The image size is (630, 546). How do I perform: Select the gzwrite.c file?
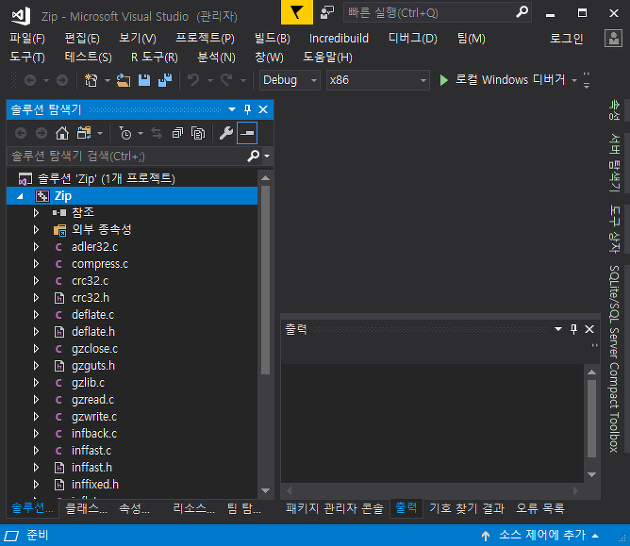click(94, 417)
